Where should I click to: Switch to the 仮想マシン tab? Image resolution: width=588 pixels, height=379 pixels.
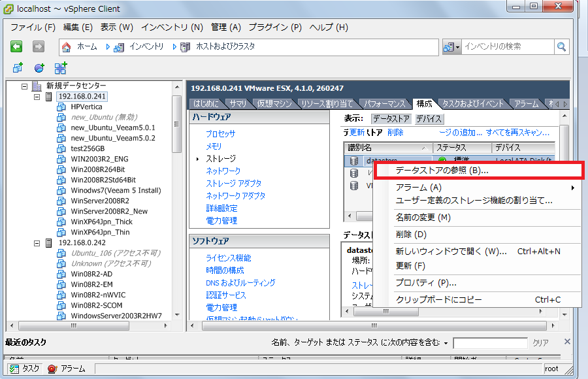(274, 104)
